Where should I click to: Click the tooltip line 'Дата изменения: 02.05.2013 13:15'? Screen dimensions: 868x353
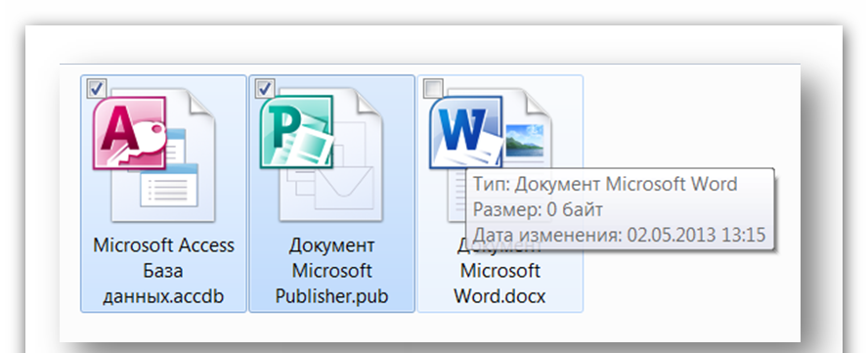coord(619,235)
